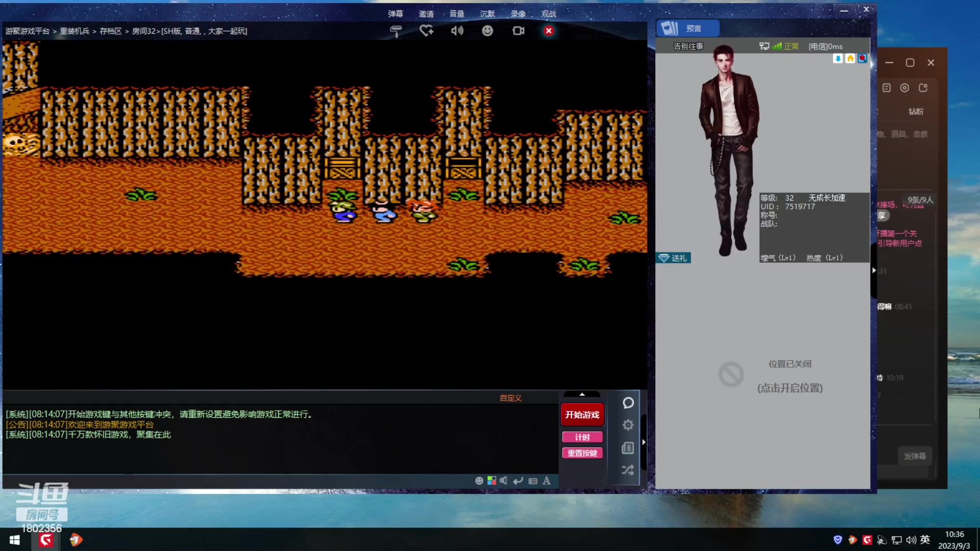Expand the up-arrow tab above 开始游戏
The image size is (980, 551).
(582, 394)
